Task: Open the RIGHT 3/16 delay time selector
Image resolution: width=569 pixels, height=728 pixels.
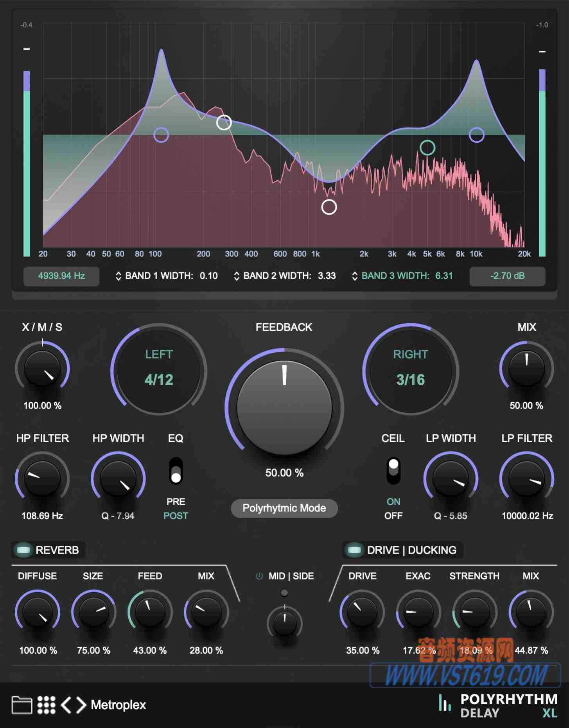Action: click(411, 369)
